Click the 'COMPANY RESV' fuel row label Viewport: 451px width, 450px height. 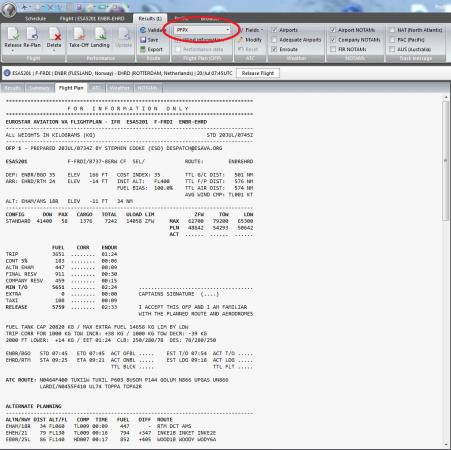pyautogui.click(x=24, y=281)
